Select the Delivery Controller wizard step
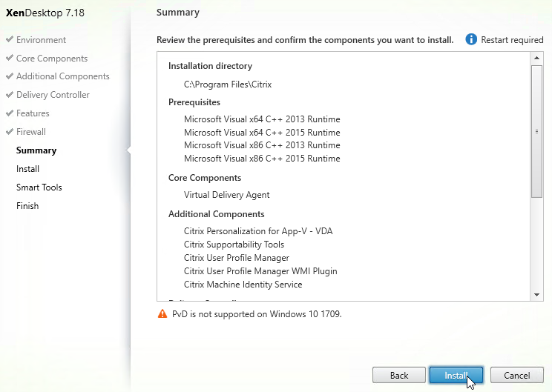The width and height of the screenshot is (552, 392). (53, 95)
